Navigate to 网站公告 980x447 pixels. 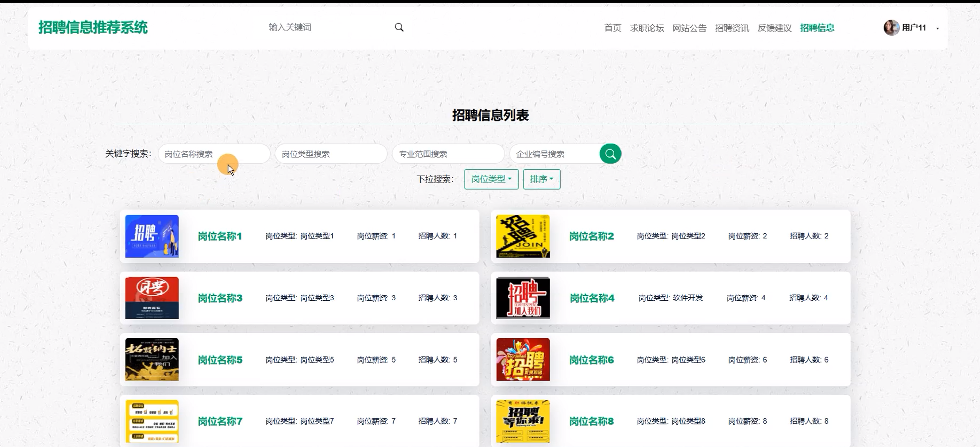click(689, 28)
